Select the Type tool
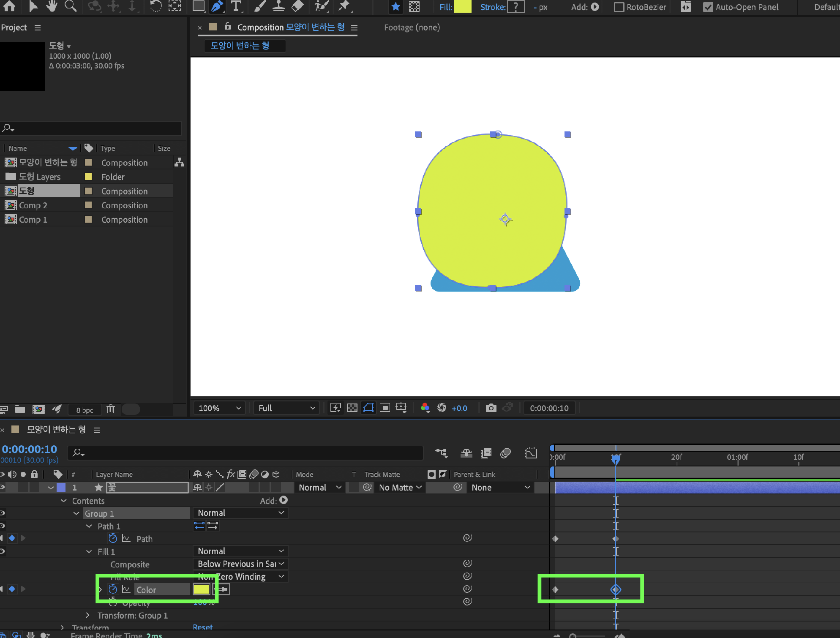 pyautogui.click(x=236, y=6)
